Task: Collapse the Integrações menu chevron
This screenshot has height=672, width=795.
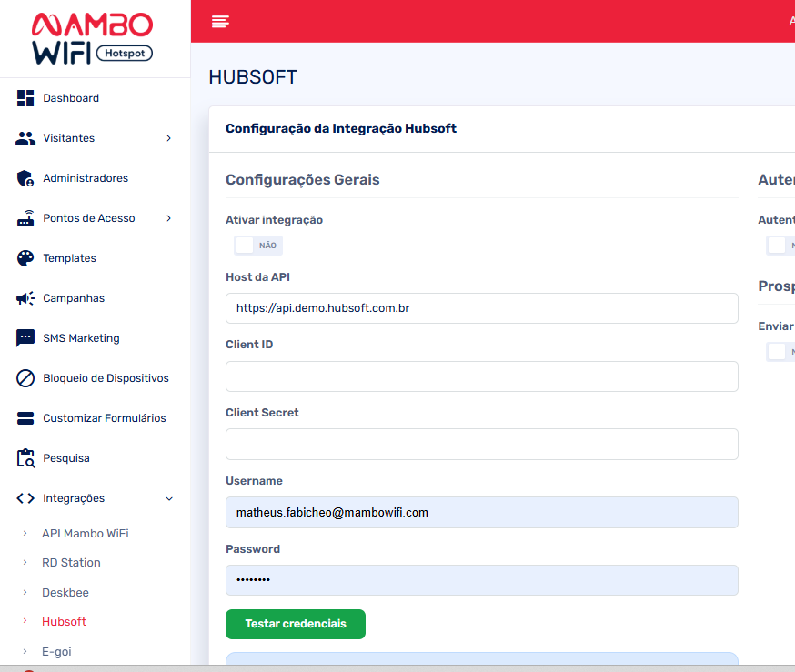Action: point(169,498)
